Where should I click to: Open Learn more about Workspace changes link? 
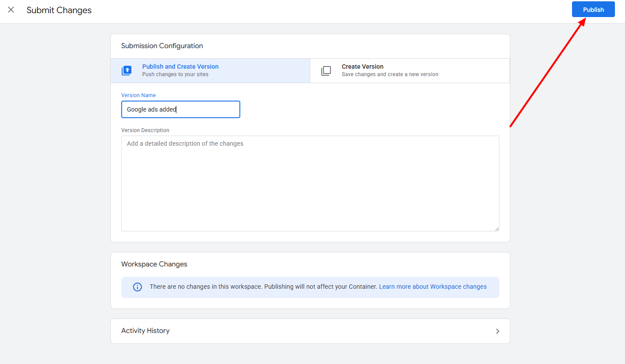(432, 287)
